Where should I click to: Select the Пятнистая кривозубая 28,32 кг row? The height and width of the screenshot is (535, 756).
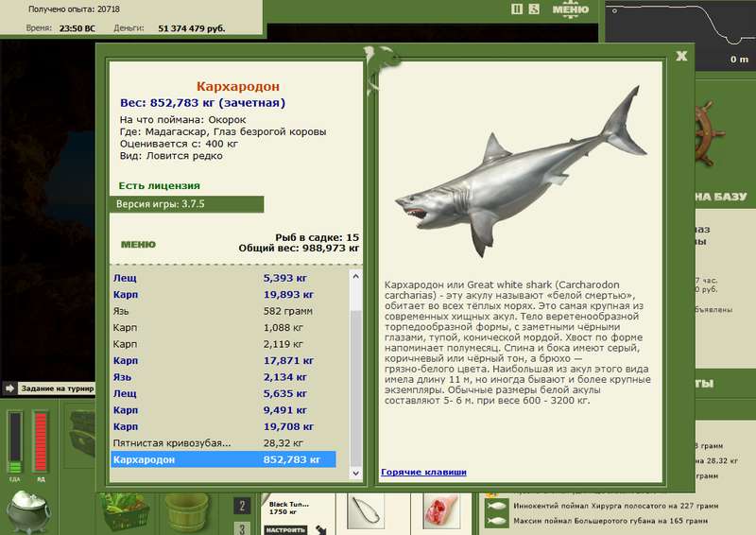pyautogui.click(x=223, y=443)
